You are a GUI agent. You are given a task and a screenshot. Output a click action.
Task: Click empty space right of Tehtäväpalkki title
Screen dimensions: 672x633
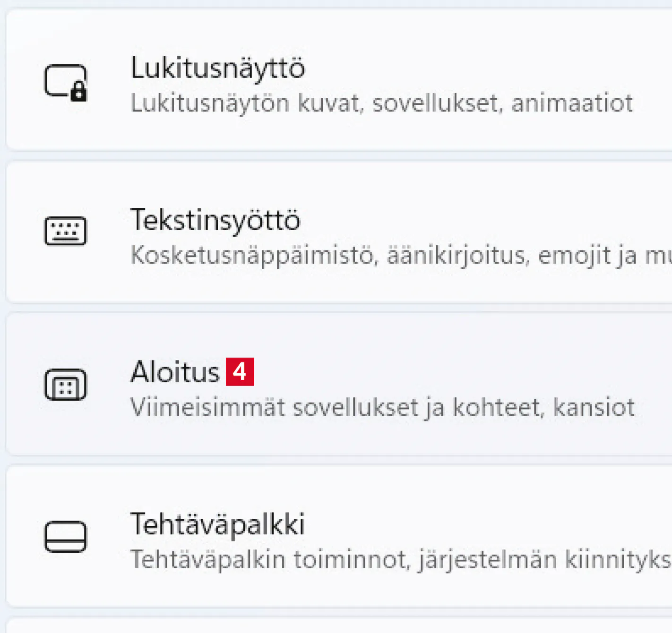473,524
